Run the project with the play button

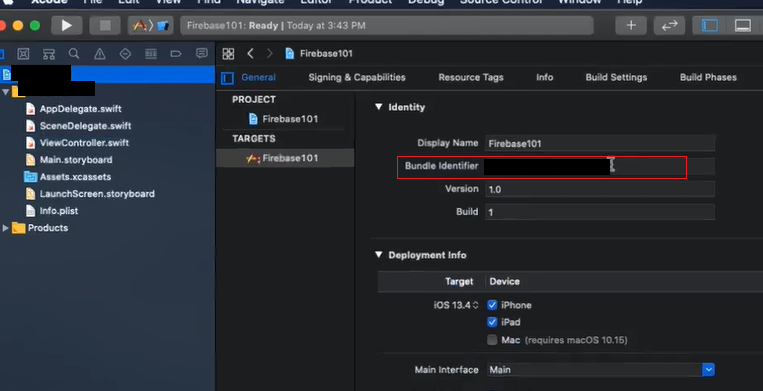(x=66, y=25)
